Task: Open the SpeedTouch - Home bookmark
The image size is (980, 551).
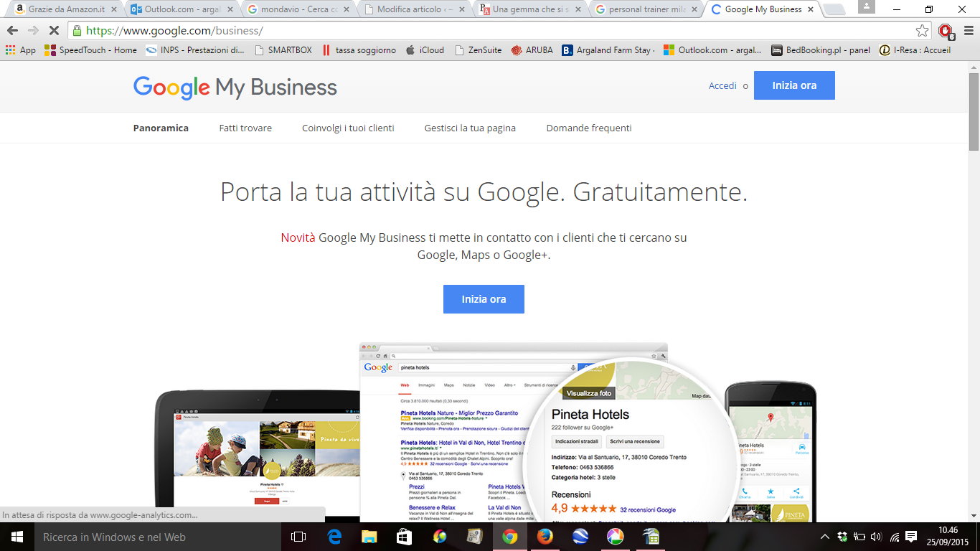Action: (x=90, y=50)
